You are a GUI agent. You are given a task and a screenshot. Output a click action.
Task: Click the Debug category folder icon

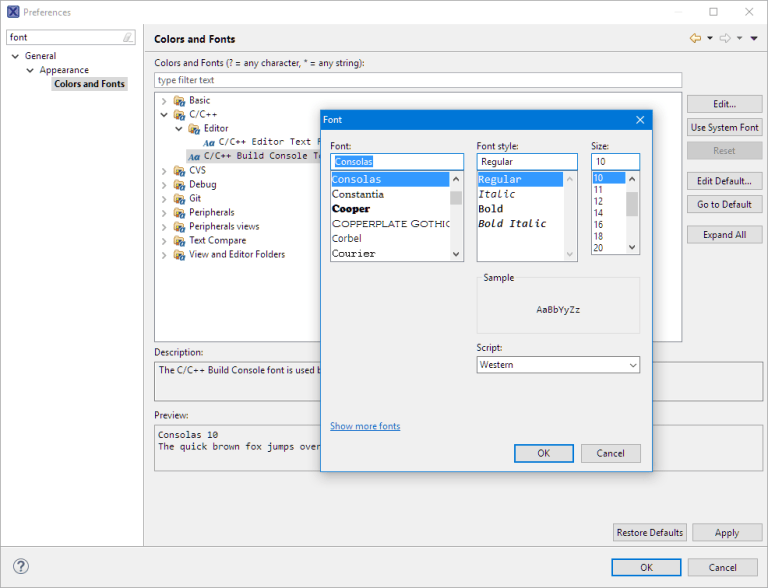tap(179, 185)
